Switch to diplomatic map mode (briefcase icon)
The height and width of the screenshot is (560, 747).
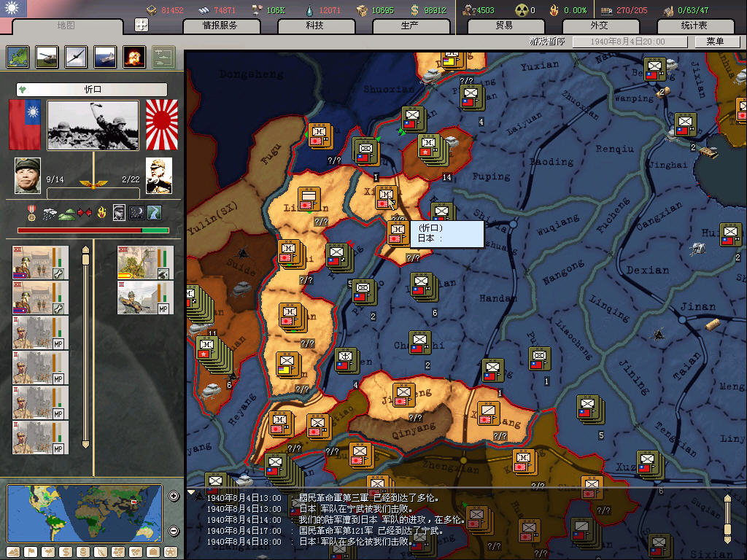tap(153, 553)
